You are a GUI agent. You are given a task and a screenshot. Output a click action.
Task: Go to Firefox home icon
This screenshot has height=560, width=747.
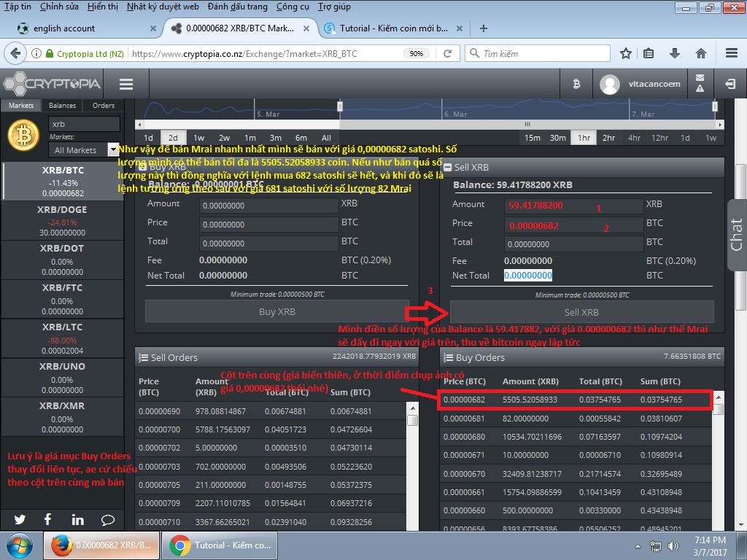pos(701,53)
